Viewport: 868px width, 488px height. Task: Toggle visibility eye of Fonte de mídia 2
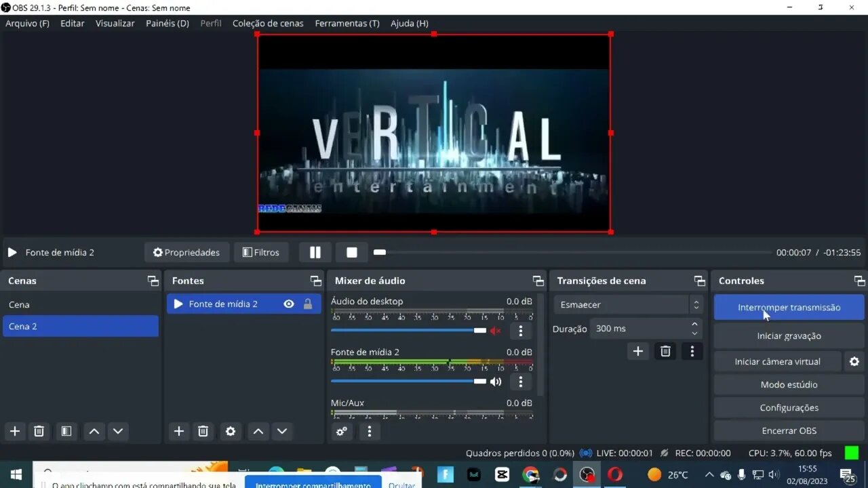(x=289, y=304)
